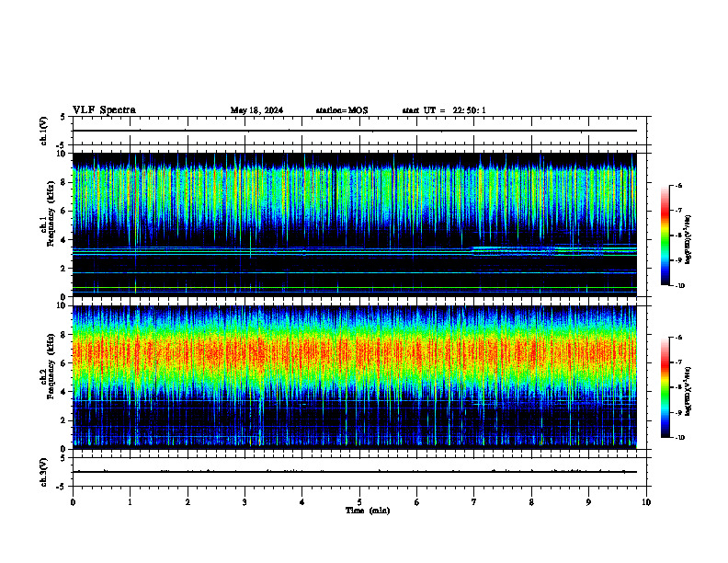Click the time axis tick label "7"

point(474,502)
